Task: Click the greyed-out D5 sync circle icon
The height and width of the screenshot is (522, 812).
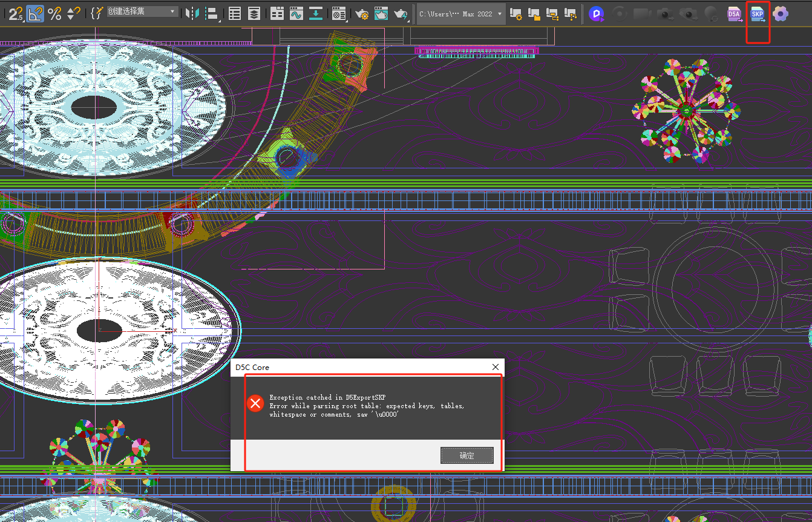Action: coord(618,13)
